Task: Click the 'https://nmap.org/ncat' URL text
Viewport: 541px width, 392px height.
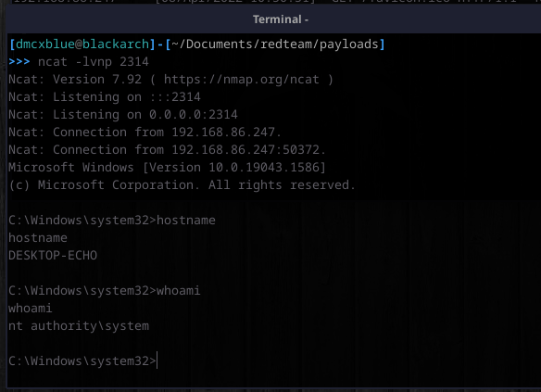Action: tap(241, 80)
